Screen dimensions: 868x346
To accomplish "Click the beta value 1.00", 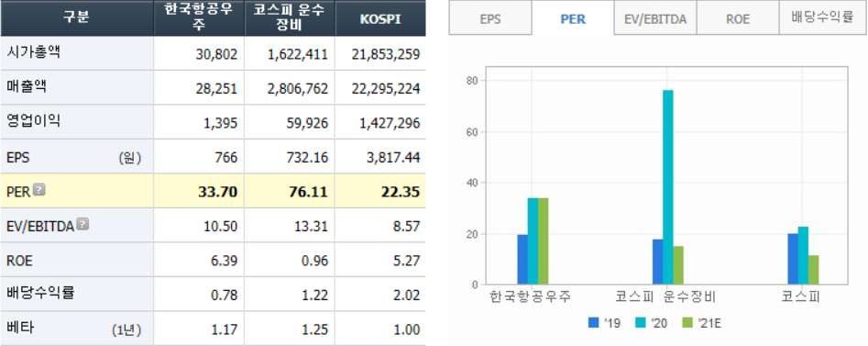I will (407, 329).
